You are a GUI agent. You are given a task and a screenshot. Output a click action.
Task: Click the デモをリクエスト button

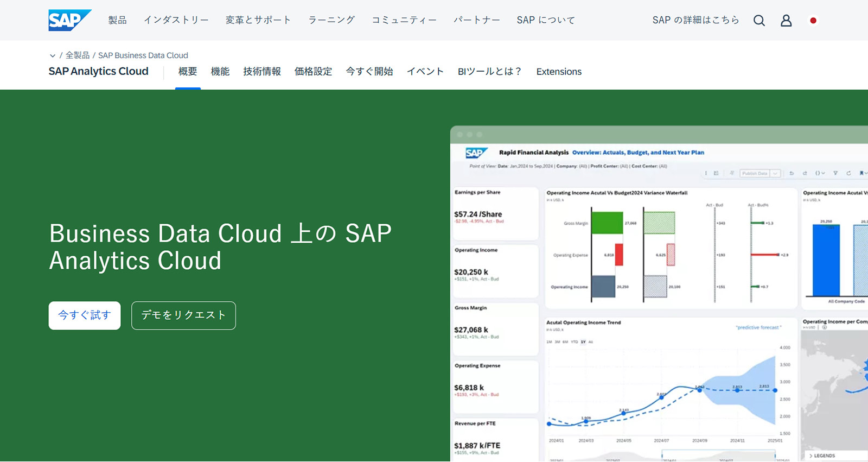pyautogui.click(x=183, y=315)
